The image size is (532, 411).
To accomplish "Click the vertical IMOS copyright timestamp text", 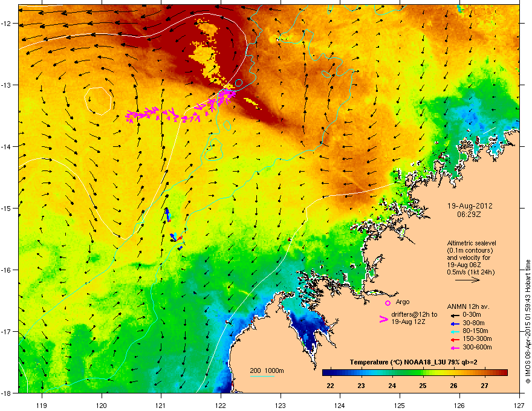I will click(528, 322).
